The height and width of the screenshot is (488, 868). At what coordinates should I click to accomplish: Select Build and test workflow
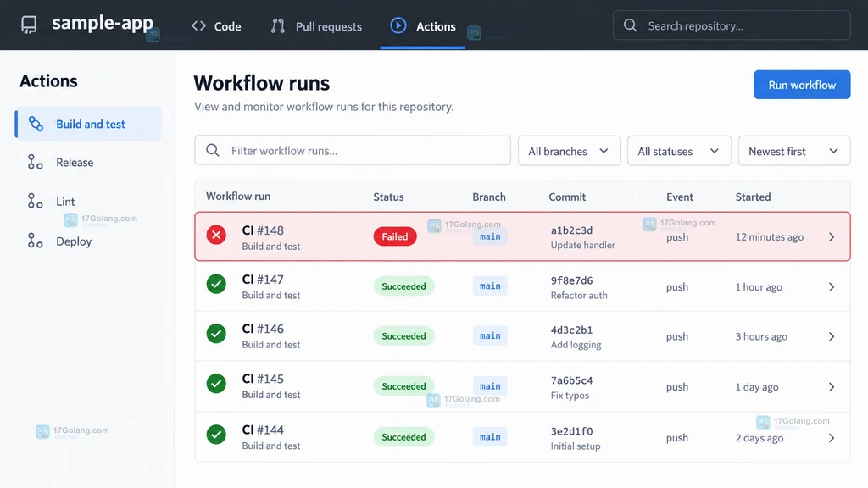click(88, 124)
